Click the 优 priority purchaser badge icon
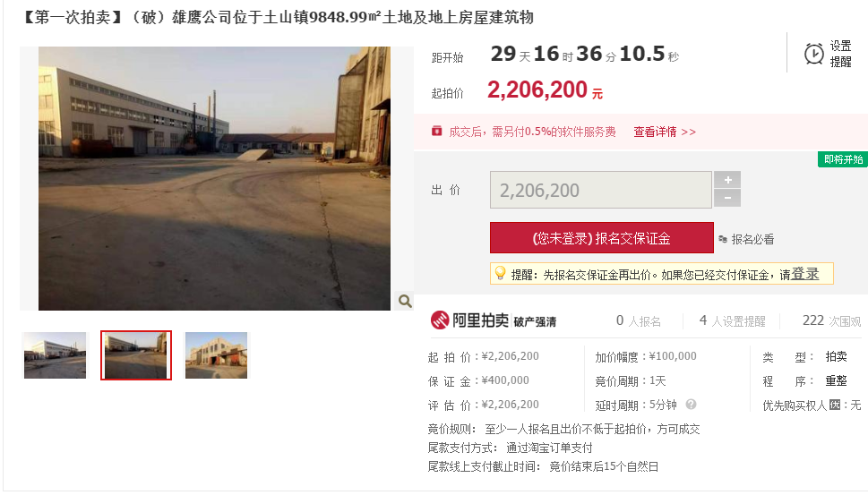This screenshot has height=495, width=868. click(x=835, y=405)
